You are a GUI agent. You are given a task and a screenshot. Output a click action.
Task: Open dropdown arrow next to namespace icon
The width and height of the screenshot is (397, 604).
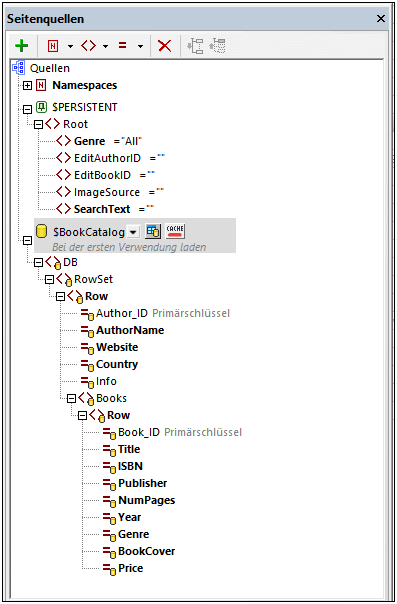point(70,47)
